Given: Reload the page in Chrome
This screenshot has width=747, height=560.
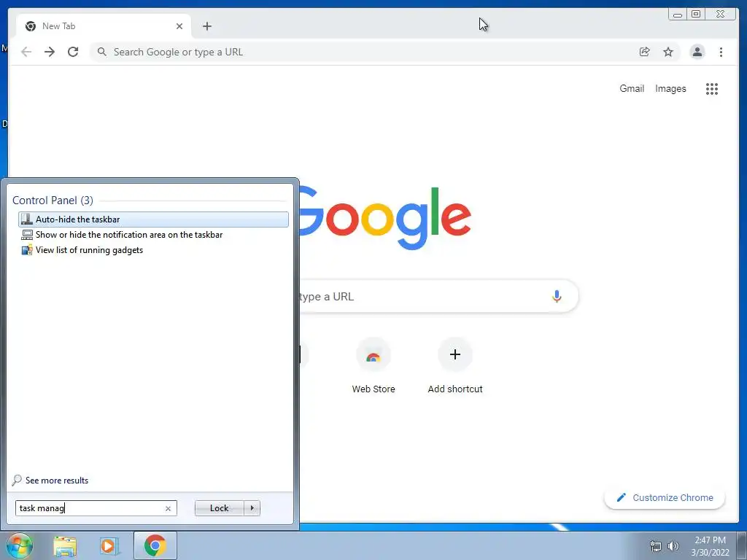Looking at the screenshot, I should (73, 52).
